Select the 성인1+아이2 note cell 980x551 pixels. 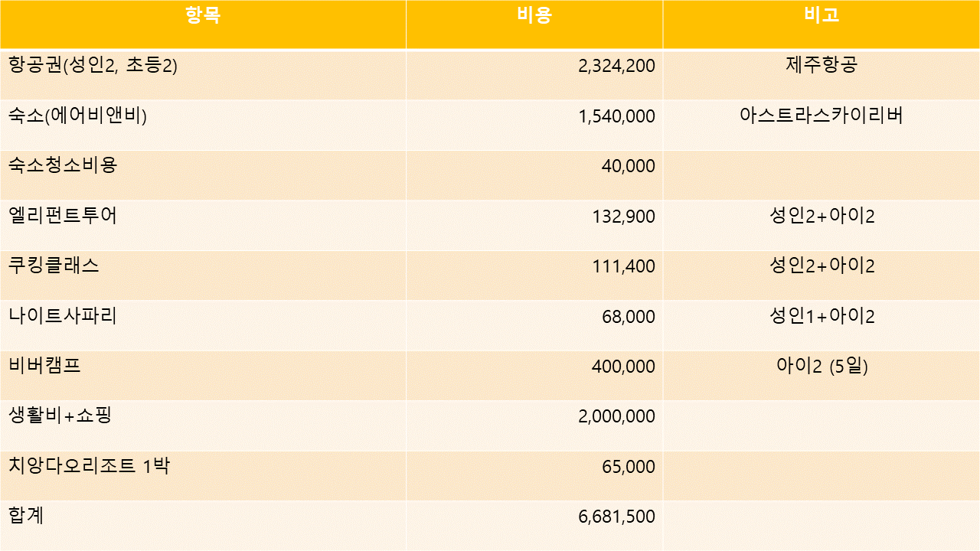[x=821, y=315]
